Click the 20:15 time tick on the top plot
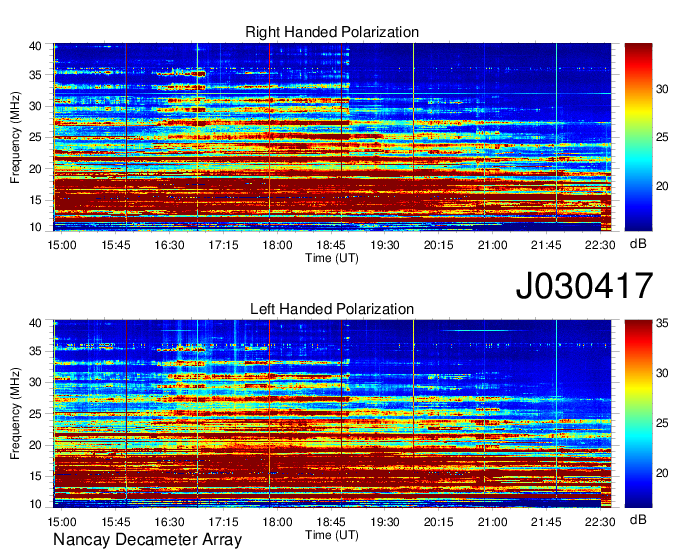 [438, 245]
